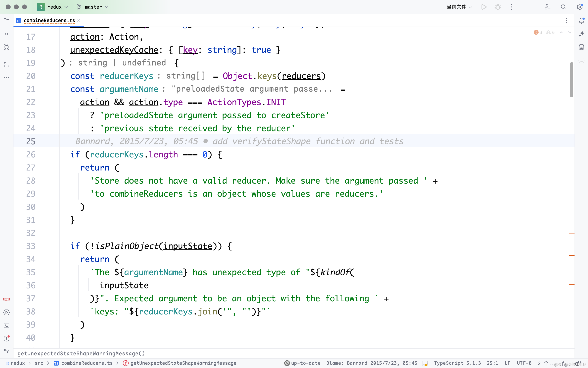This screenshot has width=588, height=368.
Task: Jump to previous highlighted error
Action: click(x=561, y=32)
